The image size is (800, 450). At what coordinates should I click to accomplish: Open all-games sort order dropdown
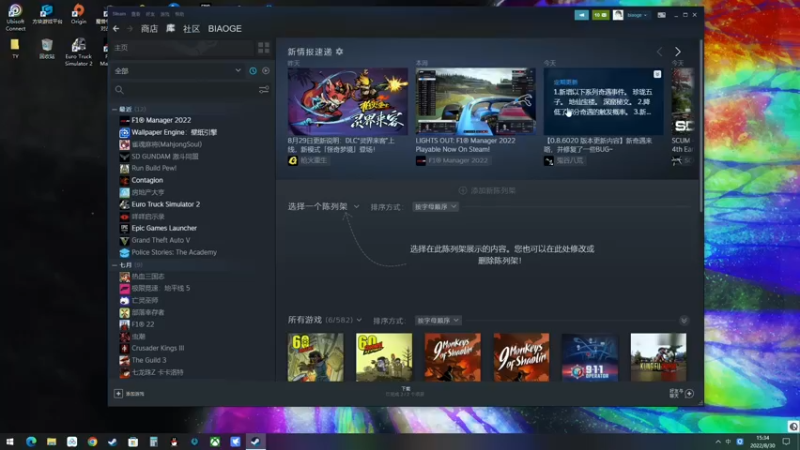(438, 320)
